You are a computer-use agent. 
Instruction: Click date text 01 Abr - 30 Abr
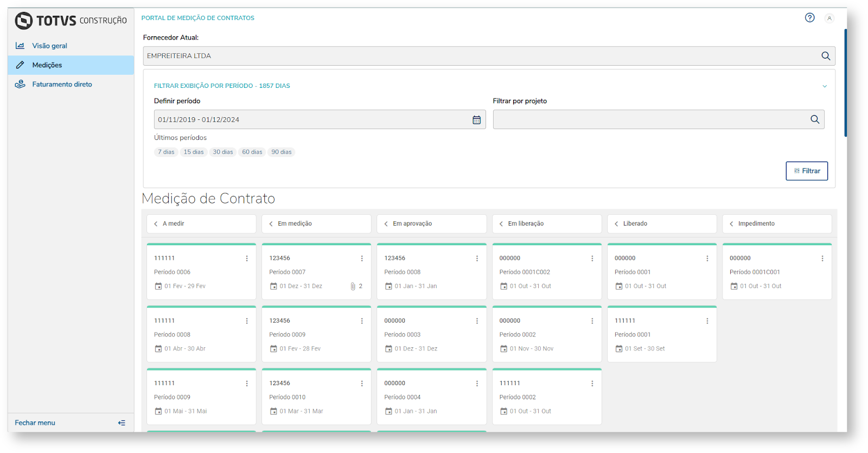coord(185,349)
